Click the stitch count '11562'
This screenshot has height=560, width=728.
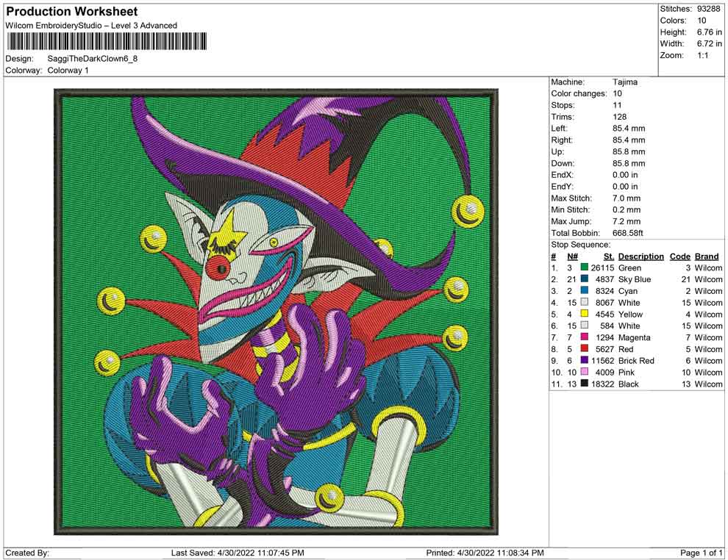click(x=602, y=361)
